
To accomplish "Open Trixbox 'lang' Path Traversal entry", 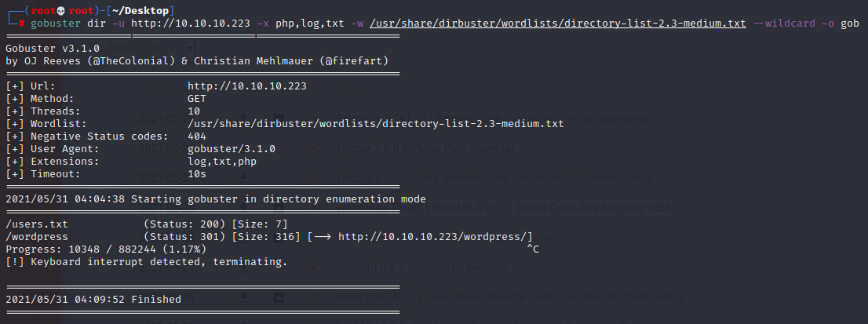I will [425, 148].
